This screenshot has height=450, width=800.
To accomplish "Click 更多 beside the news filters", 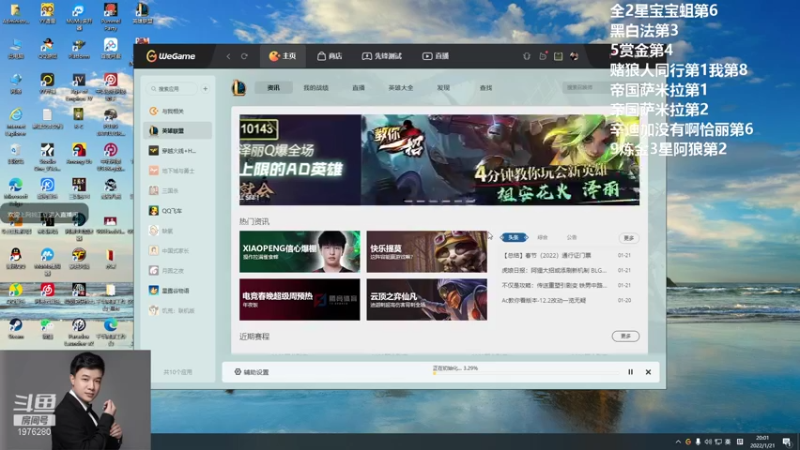I will point(629,238).
